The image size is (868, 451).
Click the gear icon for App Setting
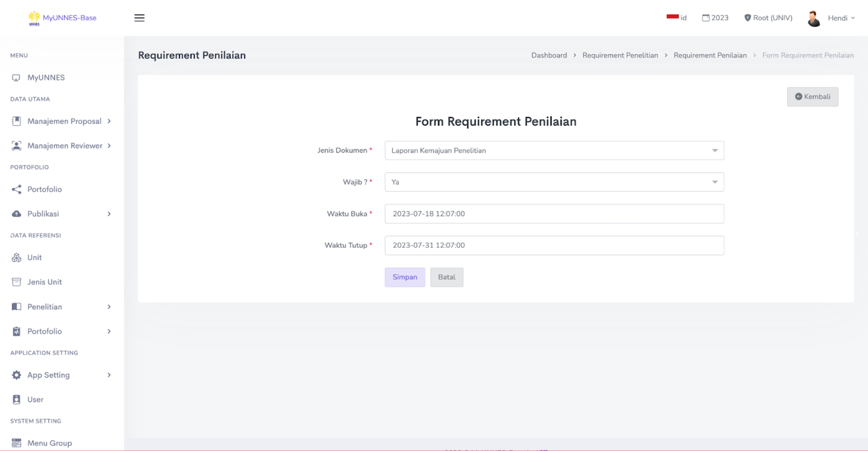pos(16,375)
